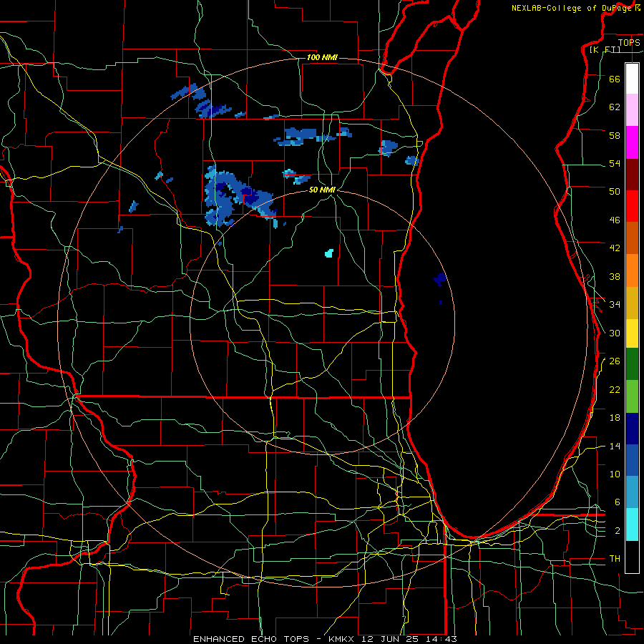The image size is (644, 644).
Task: Click the legend value 58
Action: 615,135
